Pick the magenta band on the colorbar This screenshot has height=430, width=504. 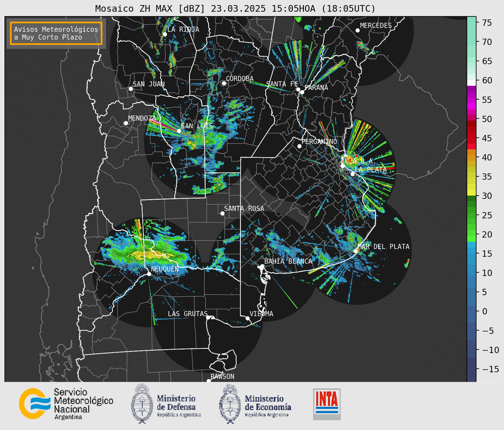click(471, 106)
